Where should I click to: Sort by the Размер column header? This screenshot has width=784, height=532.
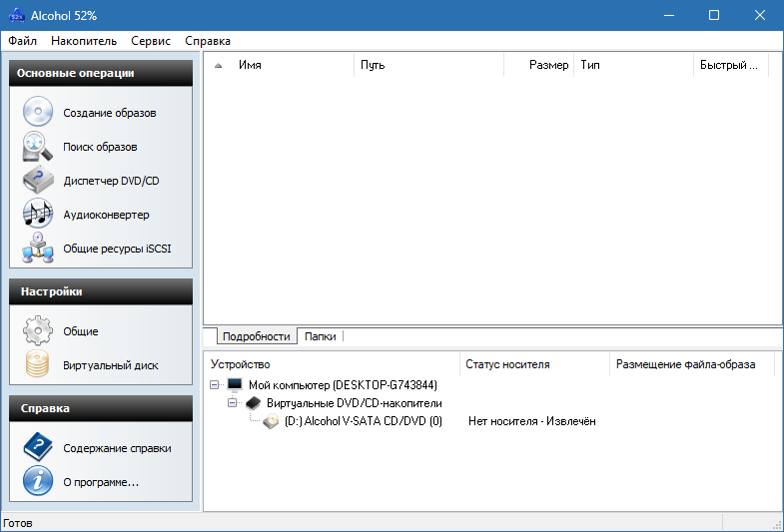[x=539, y=65]
